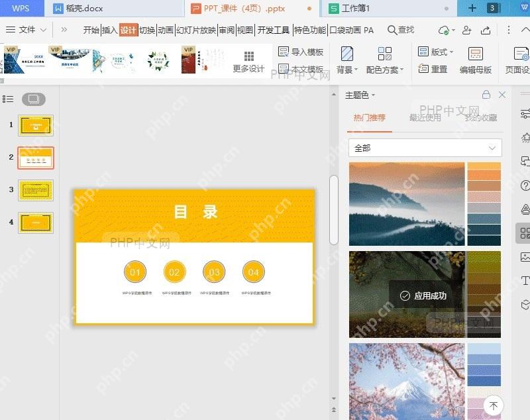Open the tab count indicator showing 3

pyautogui.click(x=492, y=9)
